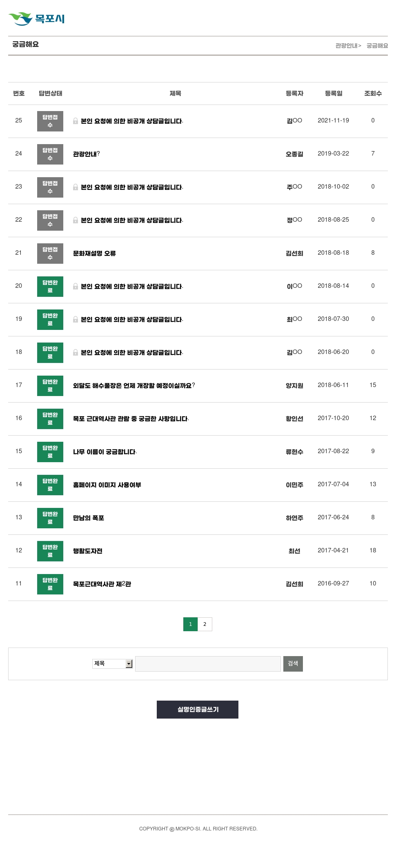396x868 pixels.
Task: Open the post 홈페이지 이미지 사용여부
Action: pyautogui.click(x=107, y=485)
